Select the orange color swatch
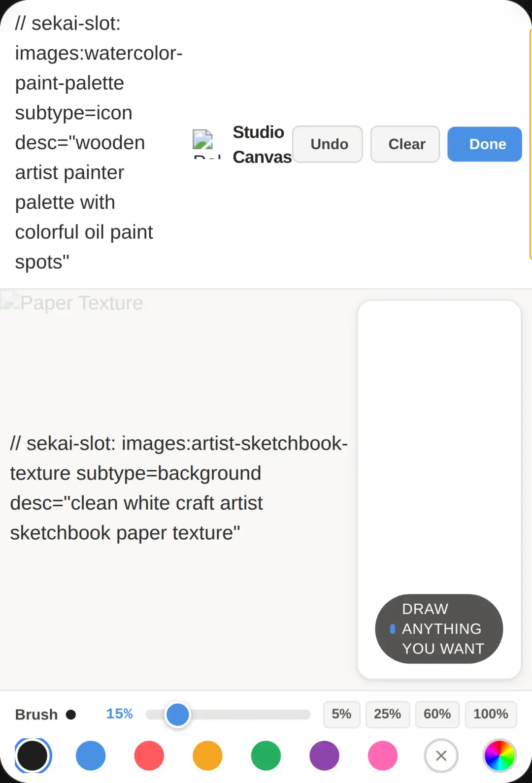 click(207, 755)
